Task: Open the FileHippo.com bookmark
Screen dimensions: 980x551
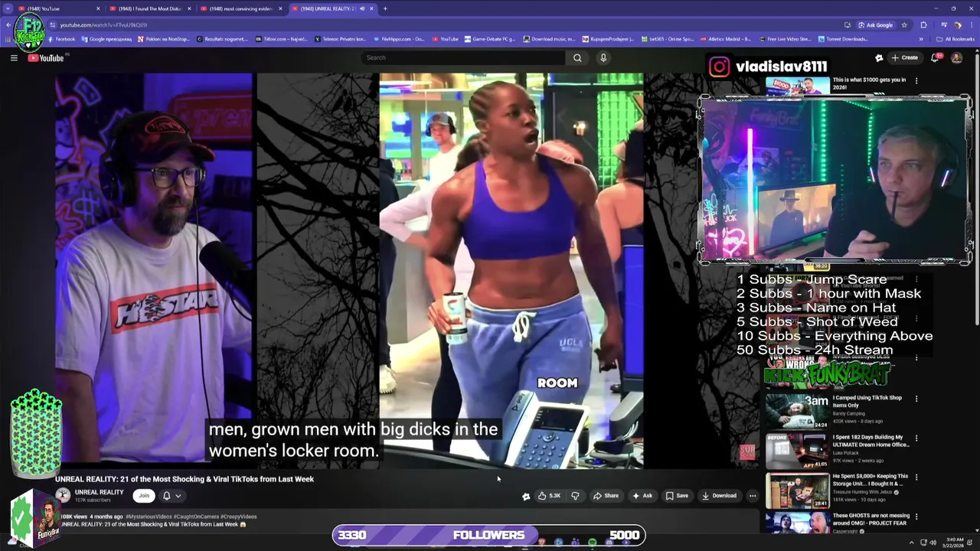Action: [x=398, y=39]
